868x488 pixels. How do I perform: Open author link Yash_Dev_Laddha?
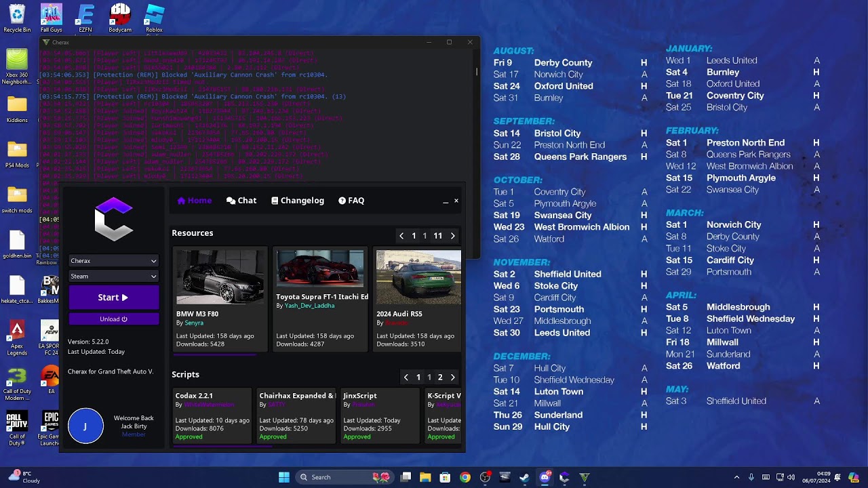click(309, 306)
